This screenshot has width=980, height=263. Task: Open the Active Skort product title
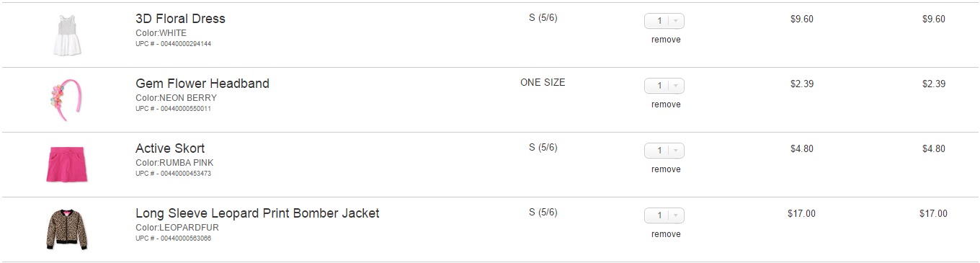click(x=170, y=148)
